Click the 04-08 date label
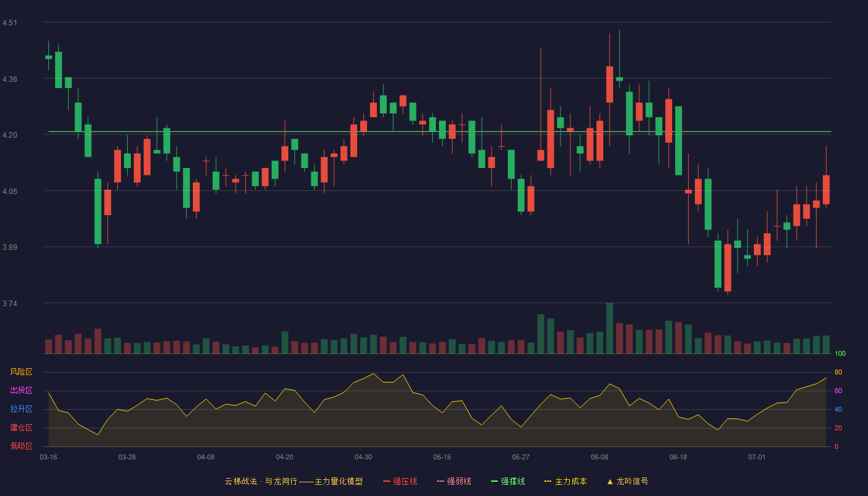The height and width of the screenshot is (496, 868). point(206,457)
